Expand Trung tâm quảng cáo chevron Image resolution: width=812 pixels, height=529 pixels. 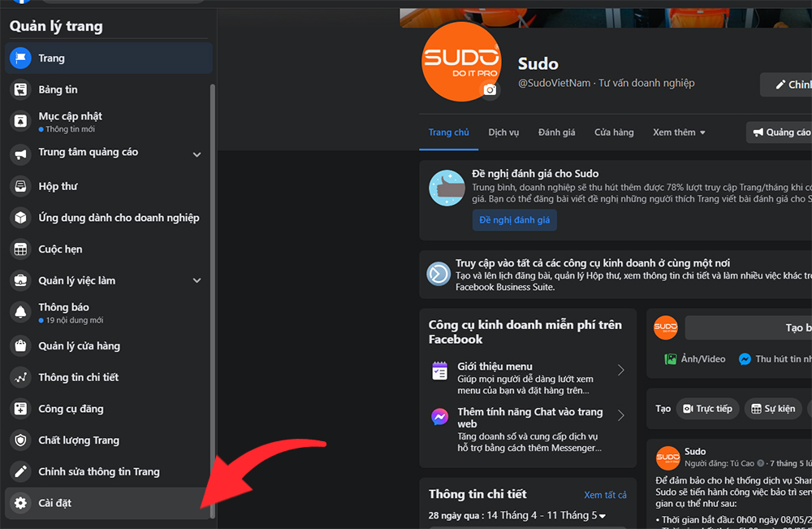coord(197,154)
